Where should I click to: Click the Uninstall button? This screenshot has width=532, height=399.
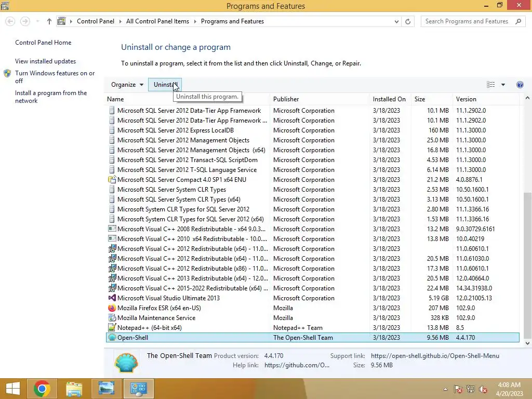click(165, 85)
